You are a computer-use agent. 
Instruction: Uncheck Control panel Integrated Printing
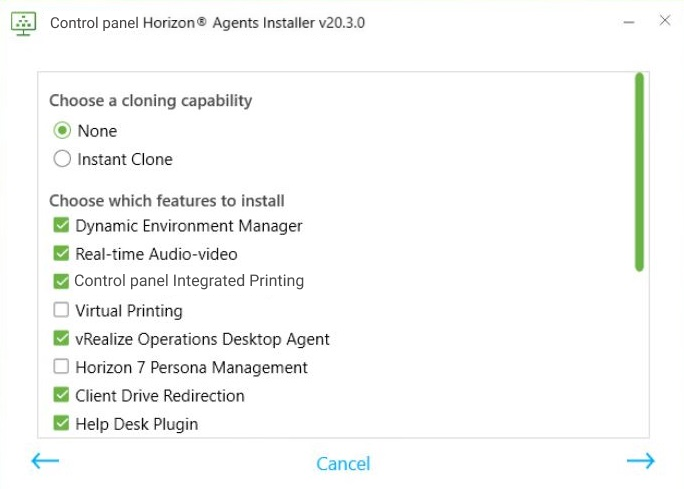tap(61, 281)
